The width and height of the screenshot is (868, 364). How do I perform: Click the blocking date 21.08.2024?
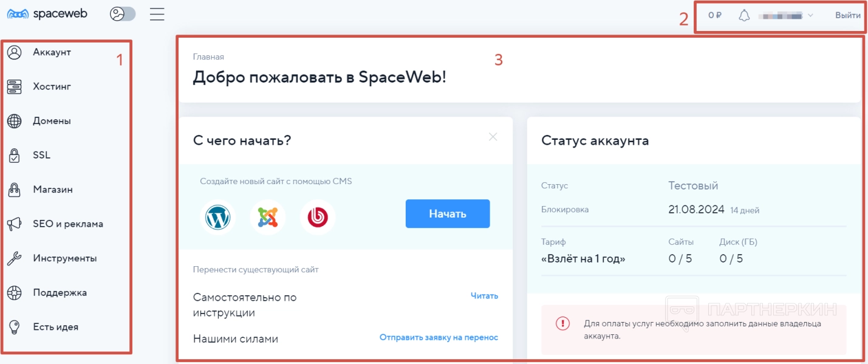696,210
